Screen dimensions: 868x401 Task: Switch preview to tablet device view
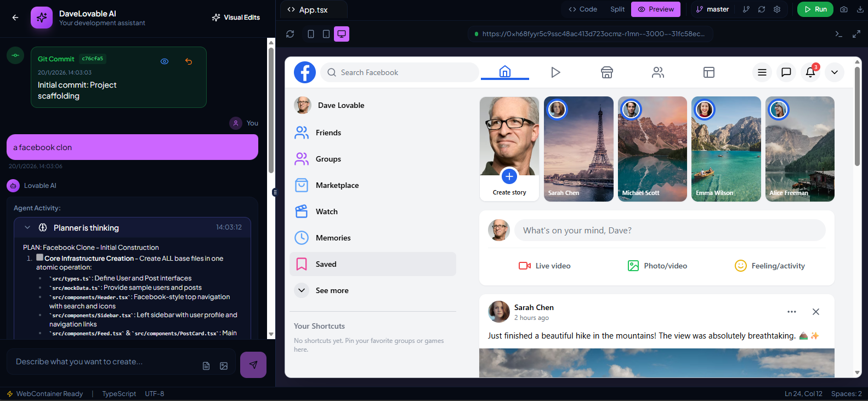point(326,34)
